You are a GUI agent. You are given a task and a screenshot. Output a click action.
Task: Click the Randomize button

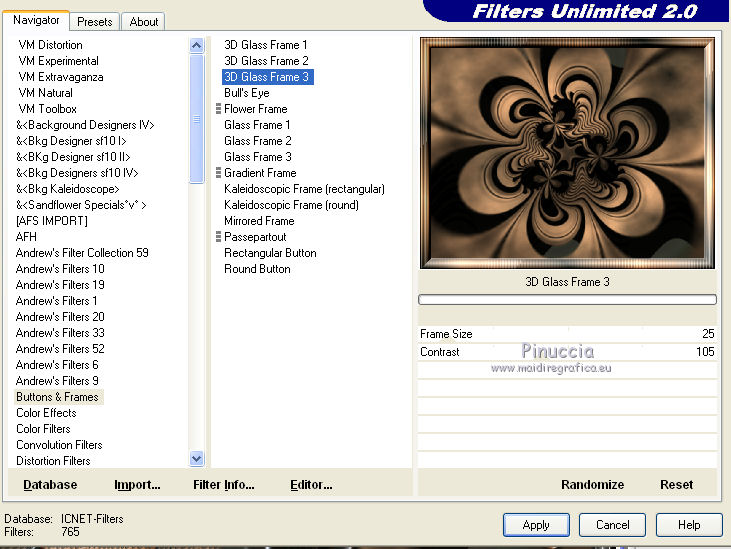pos(593,485)
